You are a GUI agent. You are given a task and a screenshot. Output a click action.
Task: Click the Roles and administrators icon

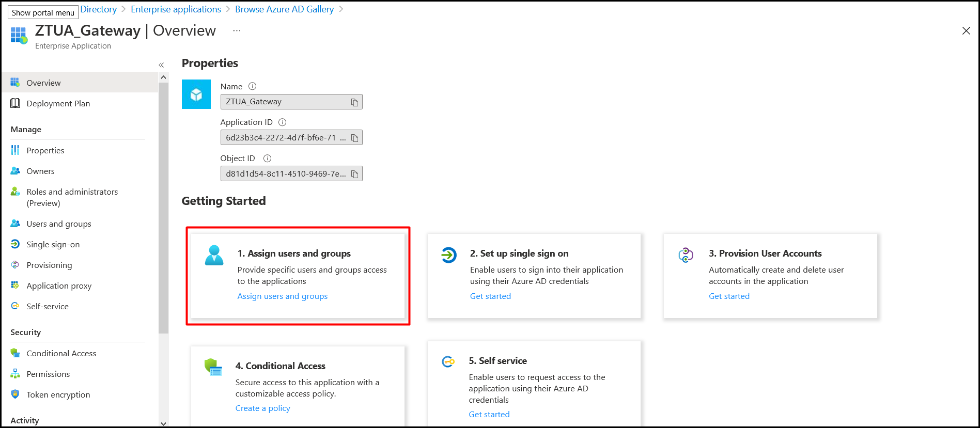pyautogui.click(x=15, y=192)
